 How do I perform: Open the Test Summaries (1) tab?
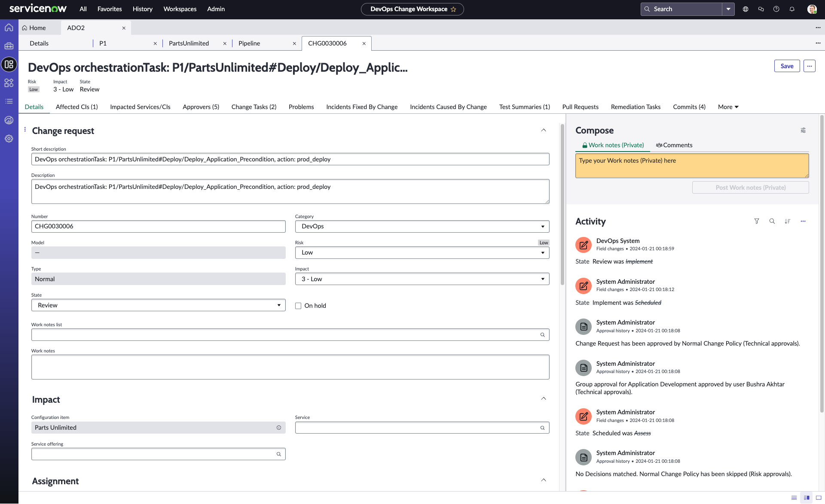tap(525, 107)
